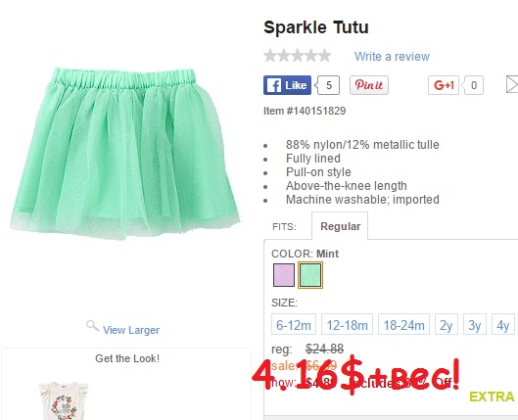The image size is (518, 420).
Task: Choose the 3y size option
Action: (x=475, y=324)
